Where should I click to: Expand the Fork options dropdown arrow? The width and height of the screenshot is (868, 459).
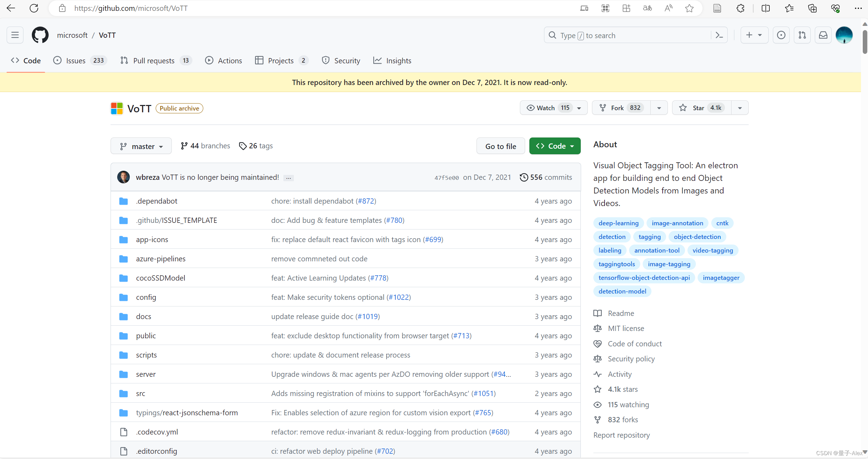[659, 108]
